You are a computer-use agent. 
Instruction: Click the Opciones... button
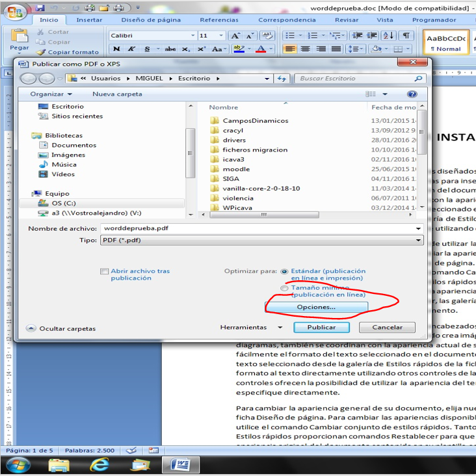pyautogui.click(x=316, y=307)
